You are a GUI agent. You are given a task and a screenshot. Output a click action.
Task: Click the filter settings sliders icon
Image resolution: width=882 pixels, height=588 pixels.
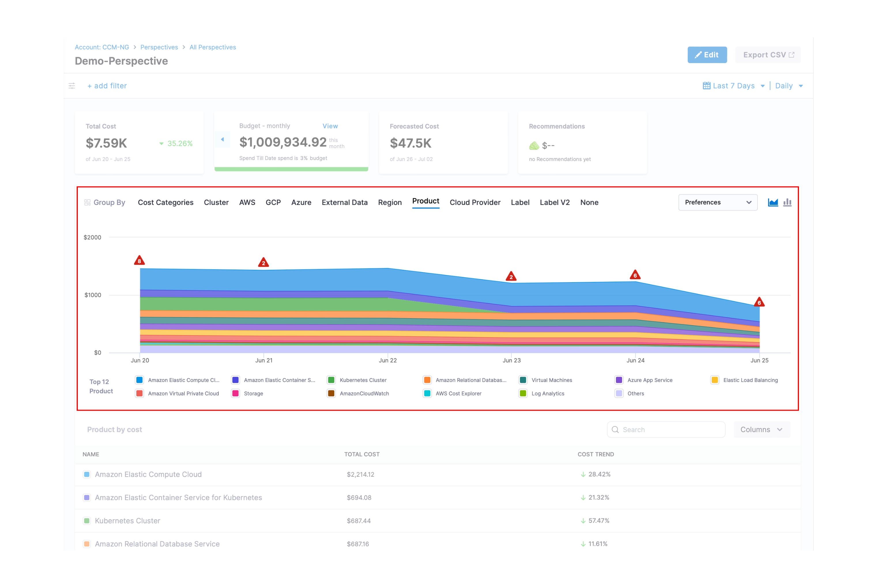tap(72, 86)
